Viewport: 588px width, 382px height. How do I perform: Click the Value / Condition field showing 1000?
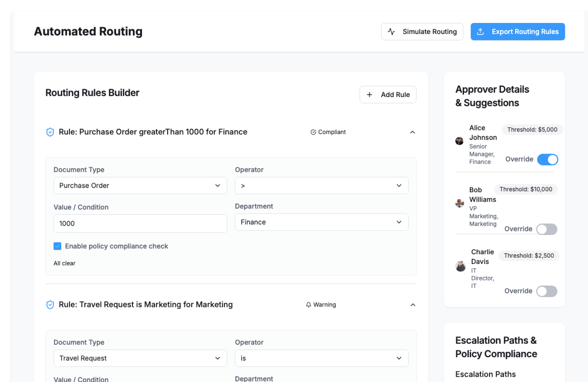point(140,223)
